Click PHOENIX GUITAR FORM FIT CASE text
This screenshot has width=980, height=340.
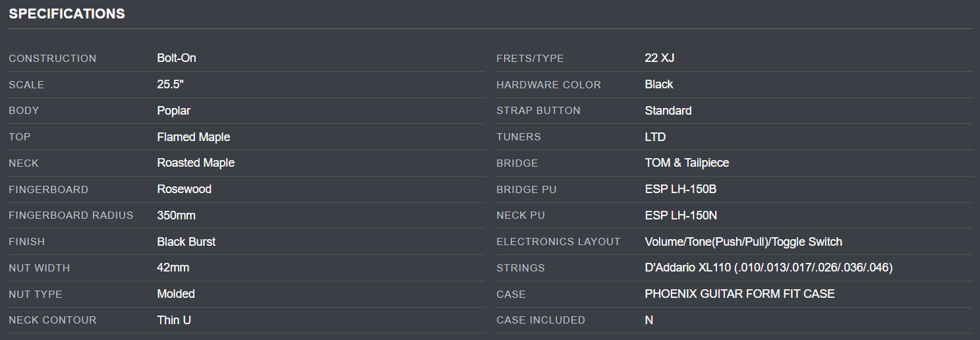click(739, 294)
